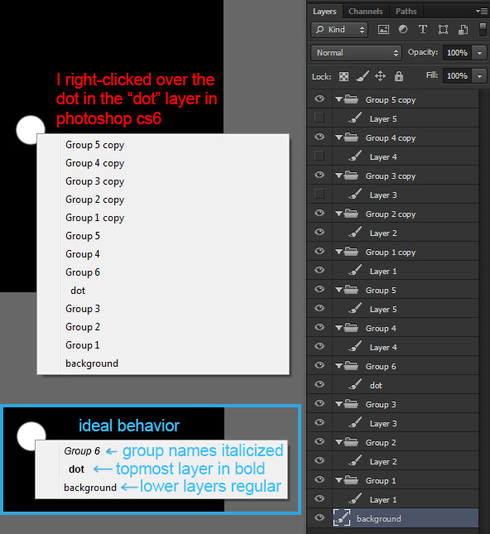Hide Group 6 visibility eye
This screenshot has width=490, height=534.
(x=319, y=365)
